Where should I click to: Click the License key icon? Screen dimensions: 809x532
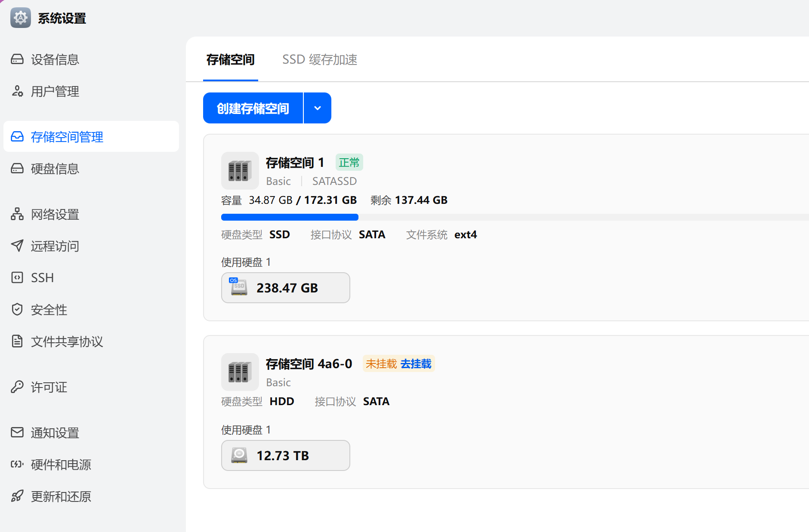coord(17,387)
